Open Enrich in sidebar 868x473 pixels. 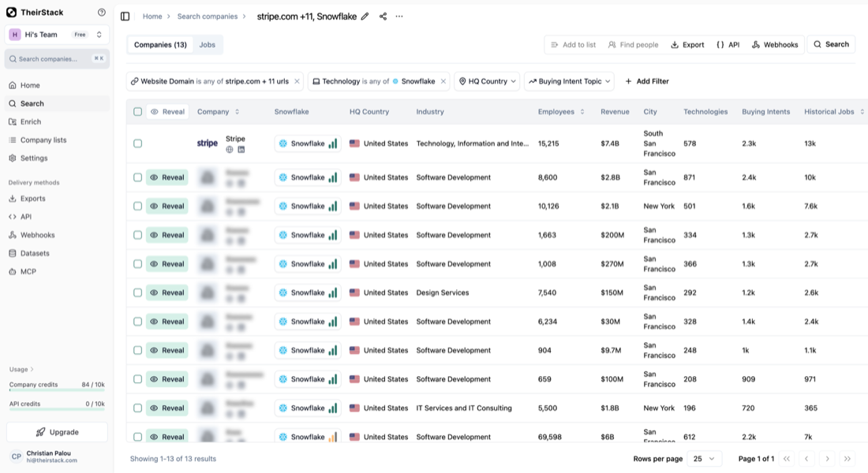(x=31, y=121)
